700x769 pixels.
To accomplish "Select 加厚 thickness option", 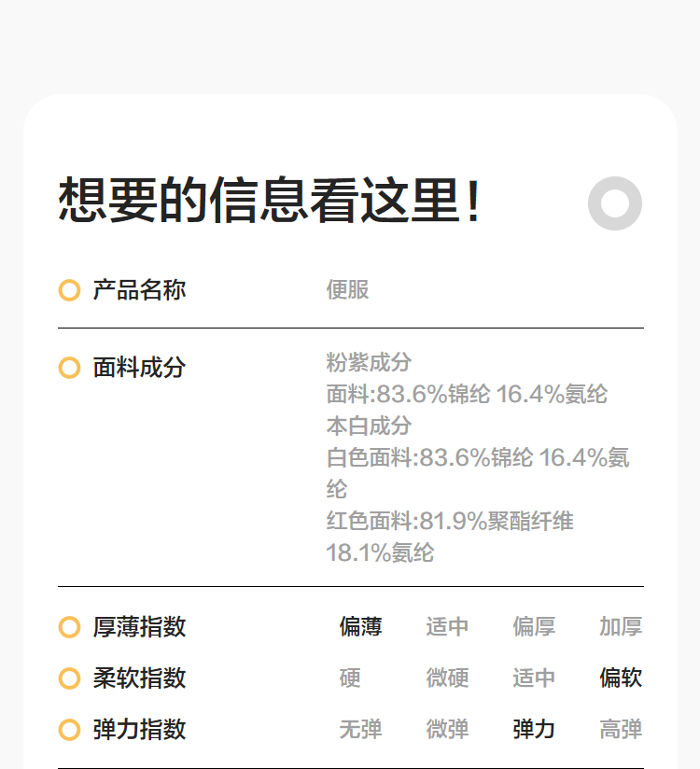I will (x=621, y=627).
